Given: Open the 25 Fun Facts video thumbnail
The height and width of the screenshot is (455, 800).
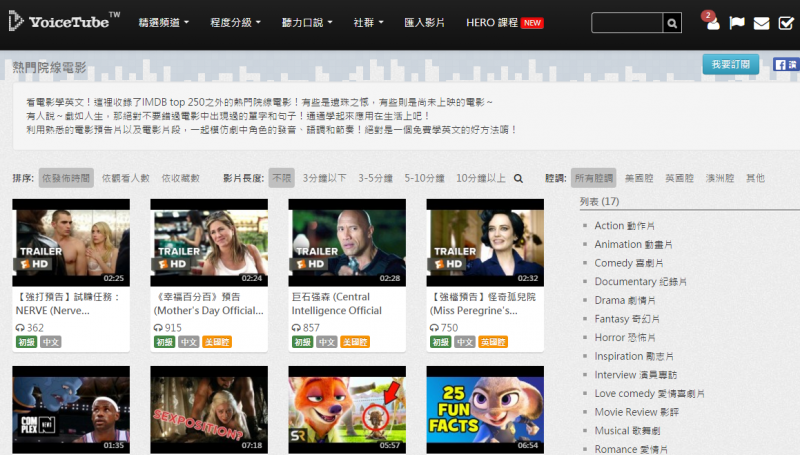Looking at the screenshot, I should 485,410.
